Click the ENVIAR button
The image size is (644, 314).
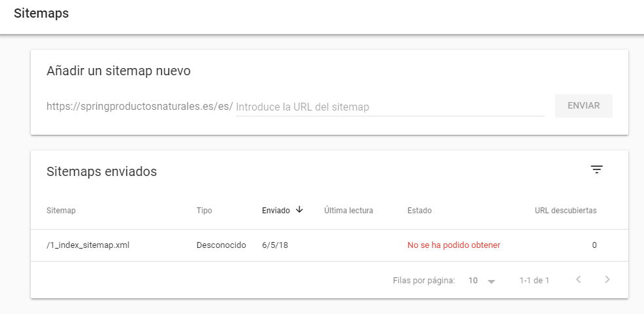point(583,106)
